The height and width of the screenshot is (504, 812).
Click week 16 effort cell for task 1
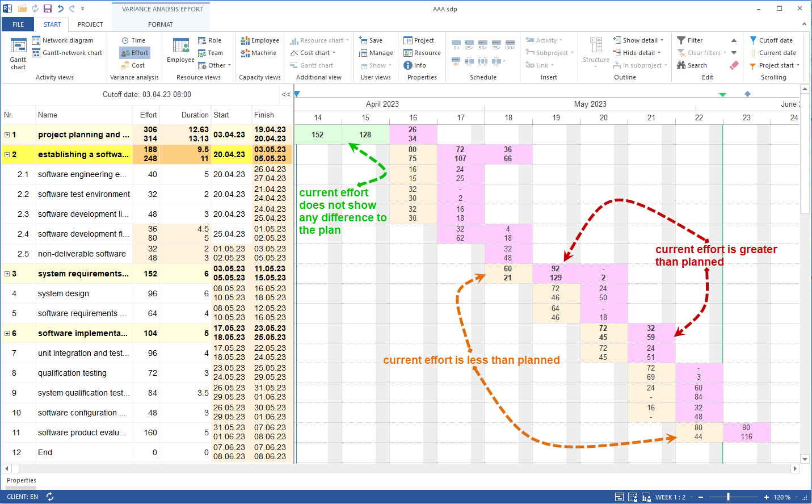tap(413, 135)
